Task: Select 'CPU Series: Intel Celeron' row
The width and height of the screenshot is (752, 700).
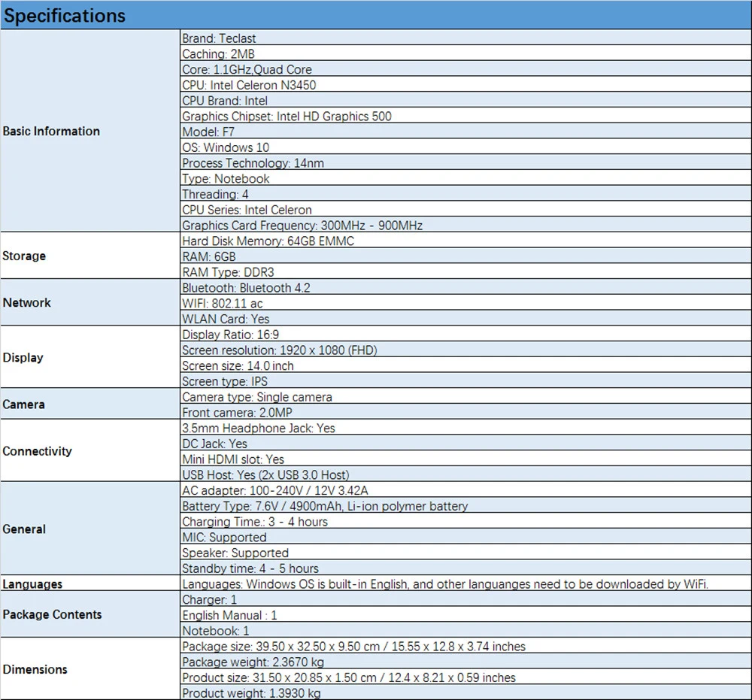Action: pos(465,209)
